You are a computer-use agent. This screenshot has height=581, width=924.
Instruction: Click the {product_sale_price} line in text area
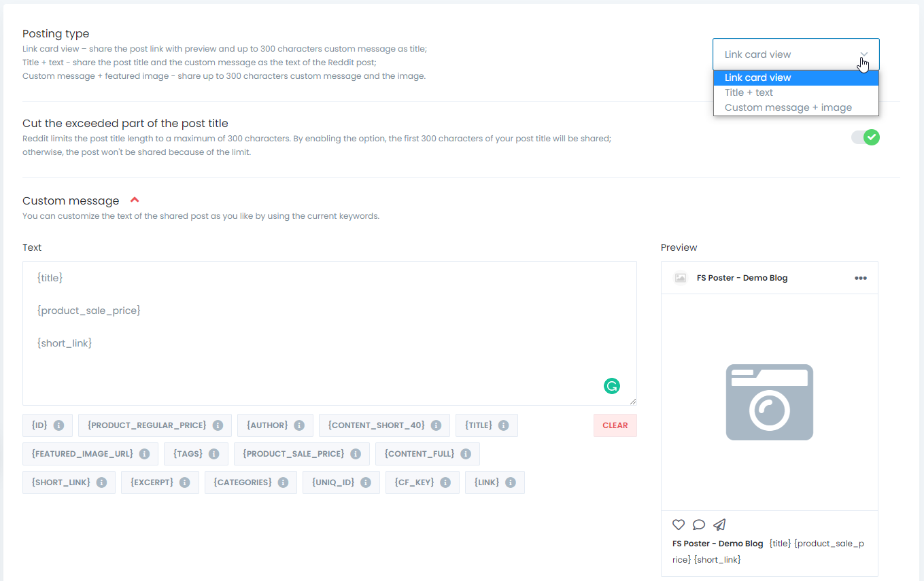(x=89, y=311)
